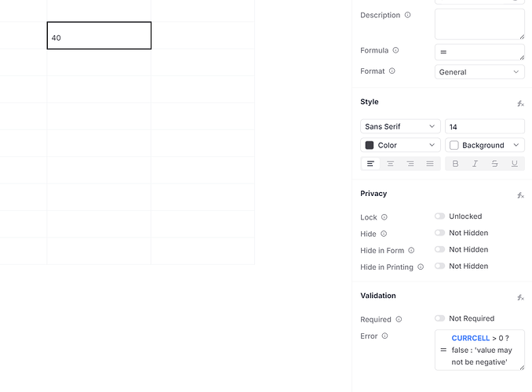
Task: Clear formulas in the Style section
Action: (x=519, y=103)
